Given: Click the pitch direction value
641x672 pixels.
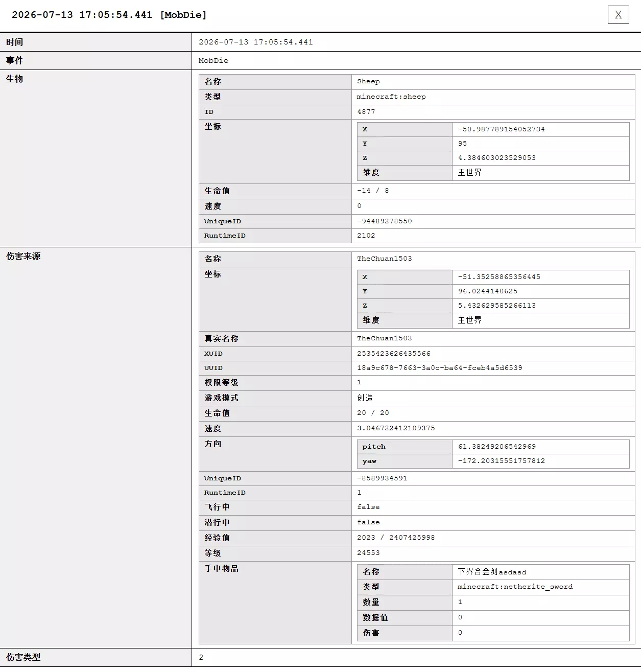Looking at the screenshot, I should point(497,447).
